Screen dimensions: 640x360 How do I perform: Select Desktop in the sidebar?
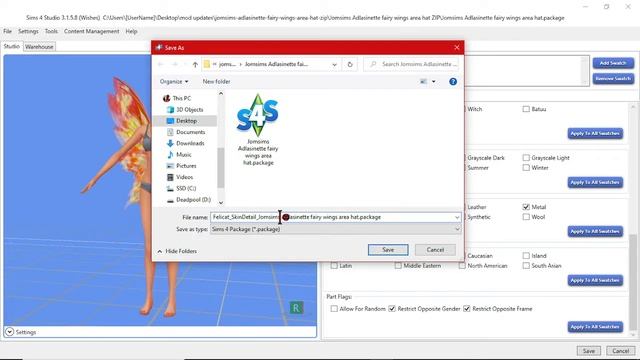click(x=182, y=121)
